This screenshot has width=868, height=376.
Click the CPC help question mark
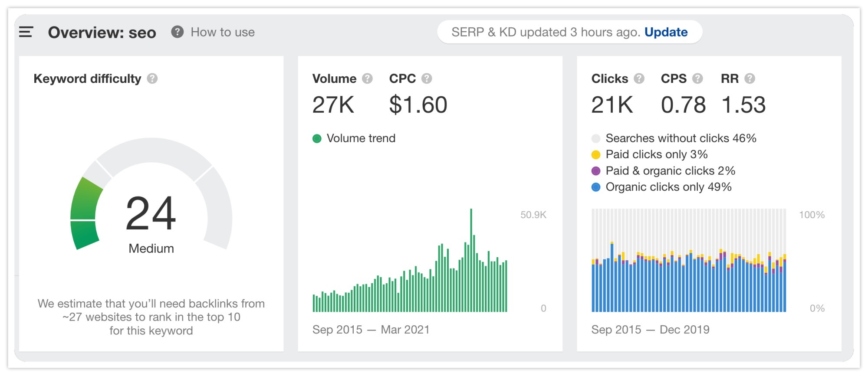pos(427,78)
